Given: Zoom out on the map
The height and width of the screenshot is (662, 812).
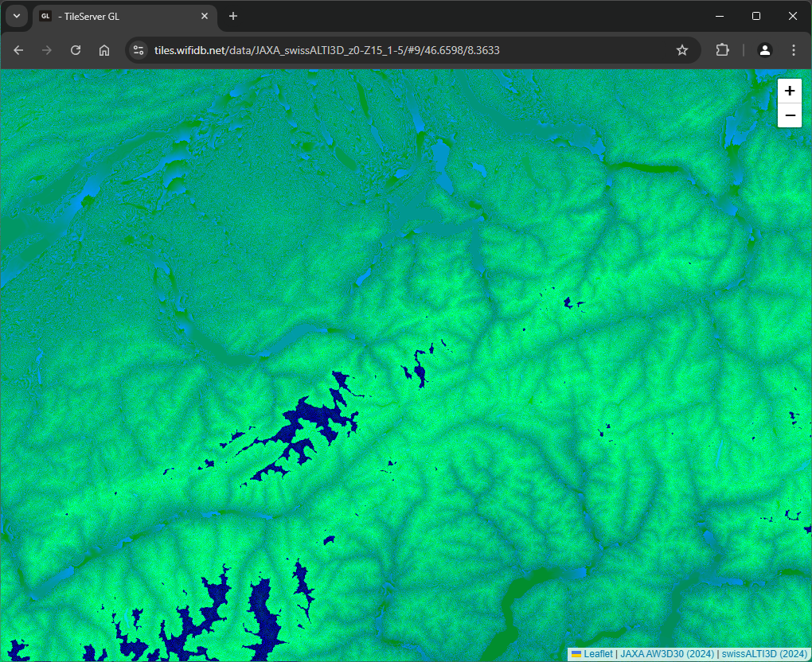Looking at the screenshot, I should coord(790,116).
